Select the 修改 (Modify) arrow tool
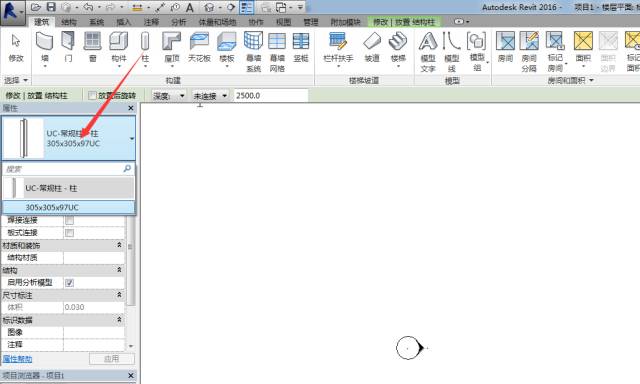640x384 pixels. click(x=16, y=48)
